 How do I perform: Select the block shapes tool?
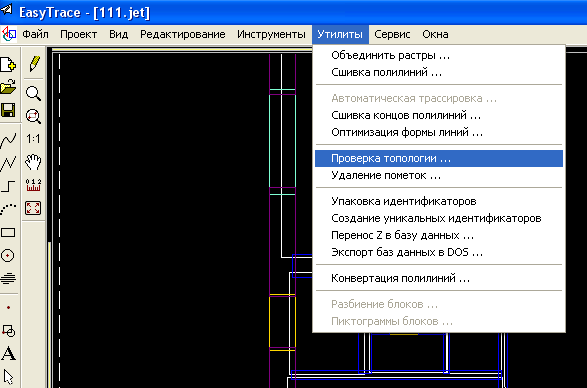pos(8,331)
